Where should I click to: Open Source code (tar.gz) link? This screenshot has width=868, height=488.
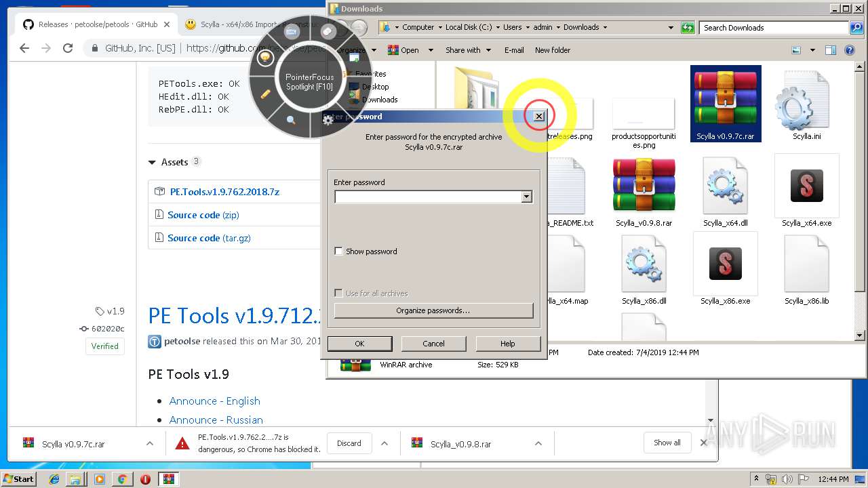tap(209, 238)
